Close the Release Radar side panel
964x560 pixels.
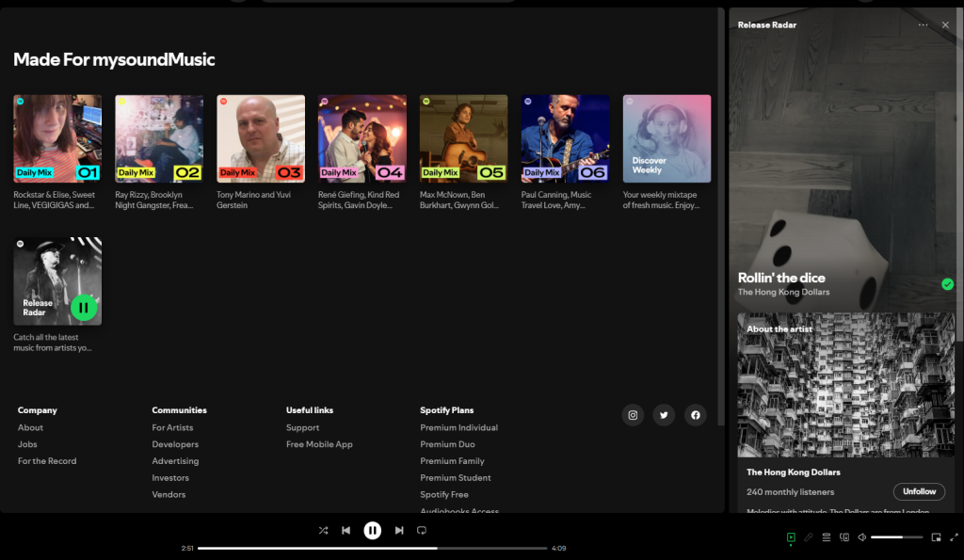pos(945,25)
